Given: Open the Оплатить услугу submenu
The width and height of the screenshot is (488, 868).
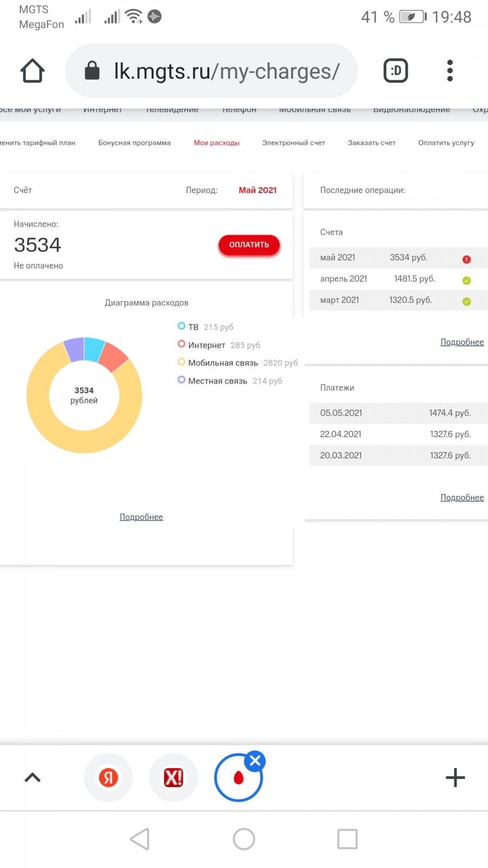Looking at the screenshot, I should click(x=446, y=143).
